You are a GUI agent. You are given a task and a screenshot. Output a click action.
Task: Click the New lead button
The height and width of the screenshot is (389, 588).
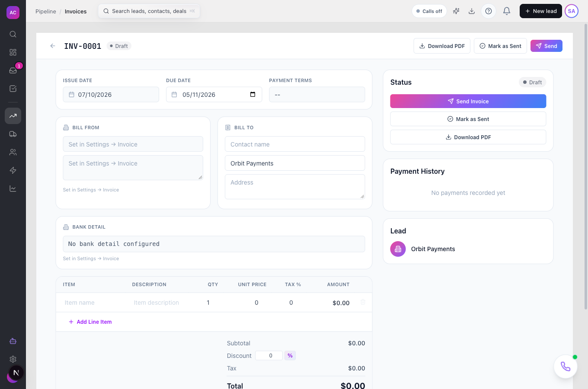click(541, 11)
